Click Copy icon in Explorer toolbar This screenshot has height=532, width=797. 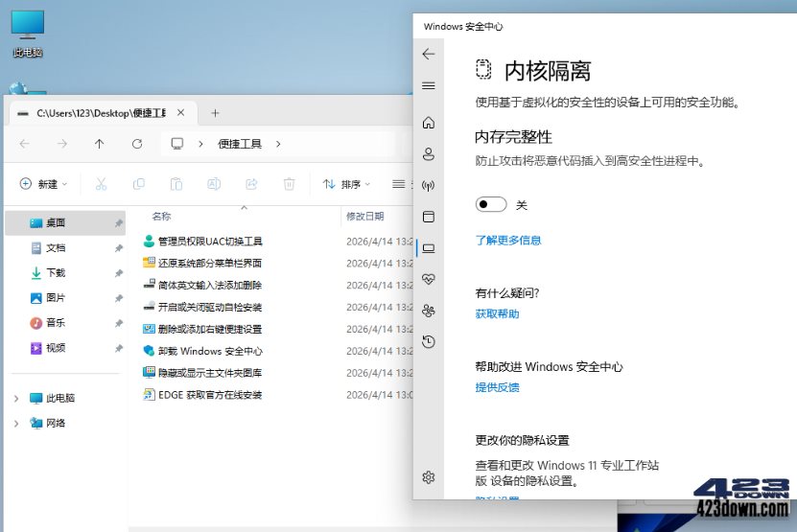pyautogui.click(x=139, y=184)
